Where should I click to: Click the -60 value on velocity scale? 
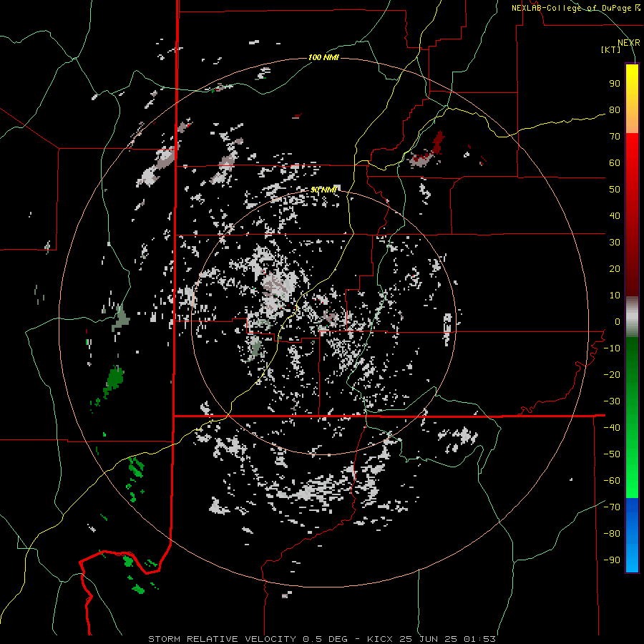(x=612, y=481)
